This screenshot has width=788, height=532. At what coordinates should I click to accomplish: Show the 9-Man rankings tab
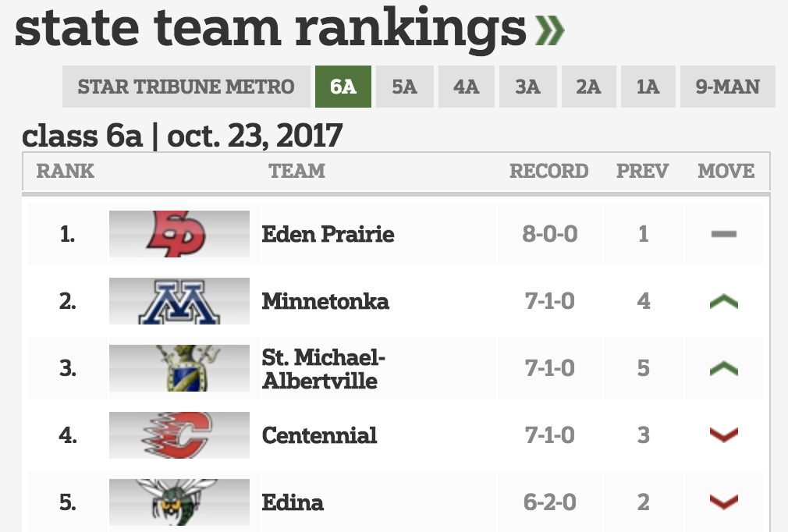click(x=727, y=87)
